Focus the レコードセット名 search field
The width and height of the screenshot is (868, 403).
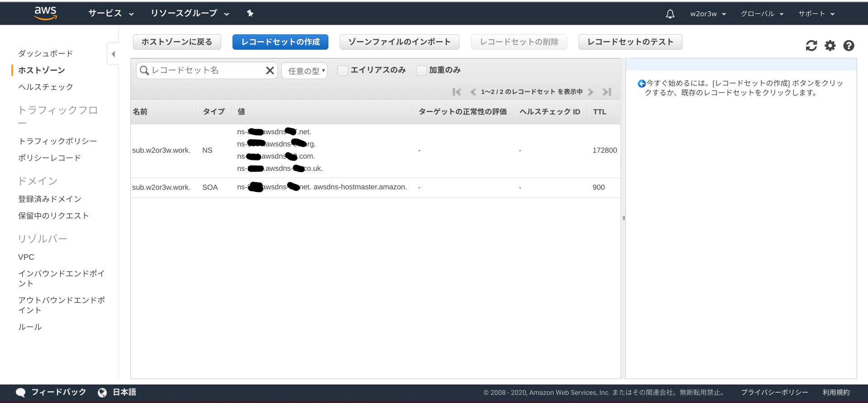pos(207,70)
